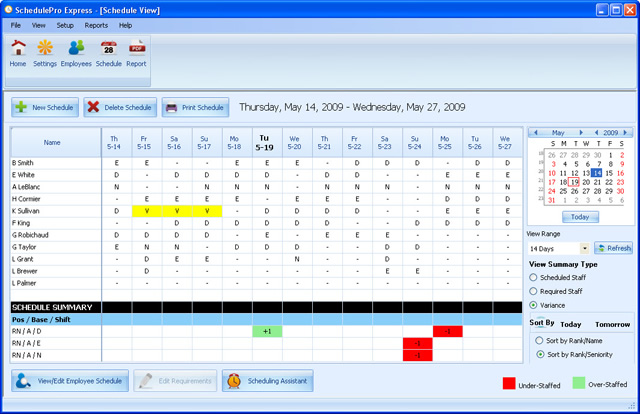Click the Refresh button

613,248
